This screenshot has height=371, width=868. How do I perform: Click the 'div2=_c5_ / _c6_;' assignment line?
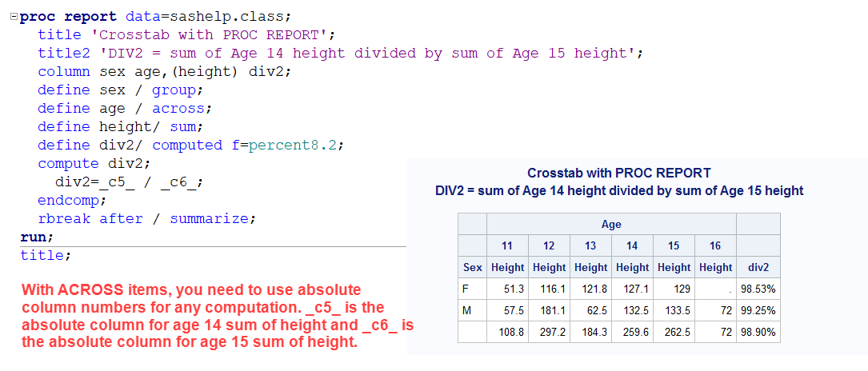[x=128, y=182]
